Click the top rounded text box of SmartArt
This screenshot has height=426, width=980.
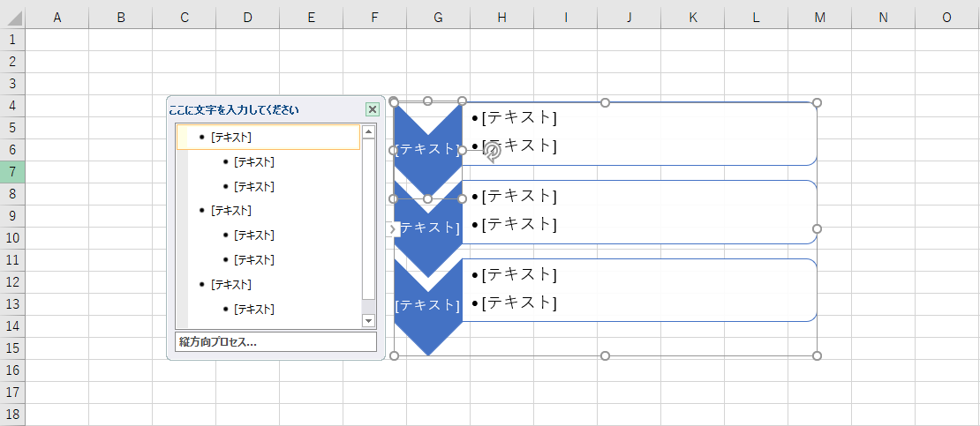click(639, 134)
